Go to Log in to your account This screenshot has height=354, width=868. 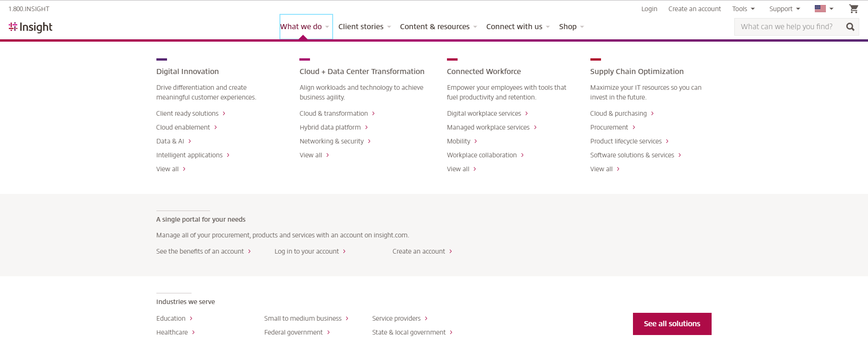(x=306, y=251)
